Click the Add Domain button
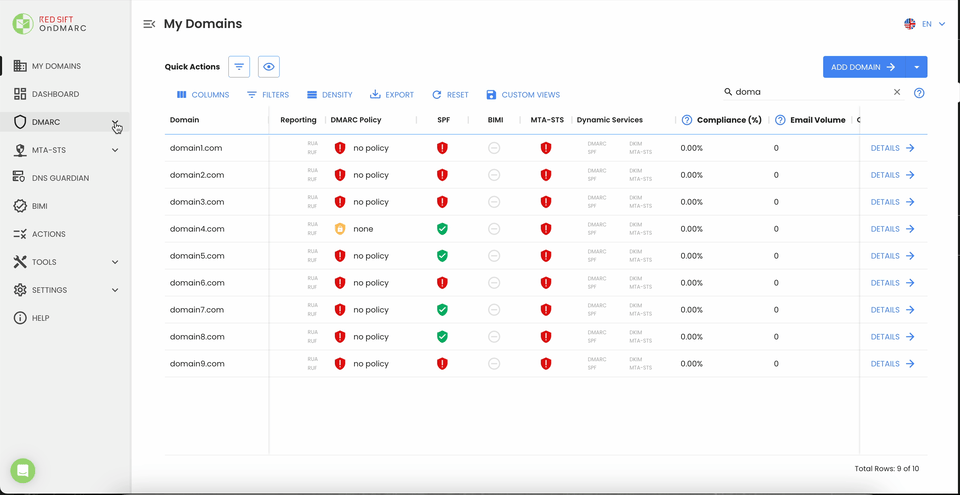This screenshot has height=495, width=960. (x=863, y=67)
